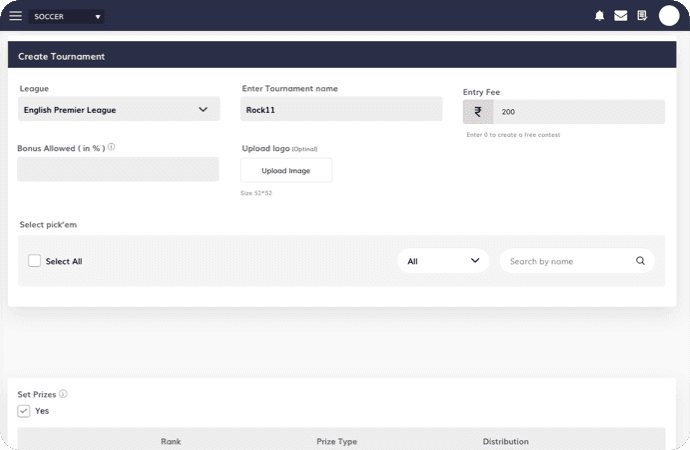
Task: Show info tooltip for Set Prizes
Action: tap(63, 394)
